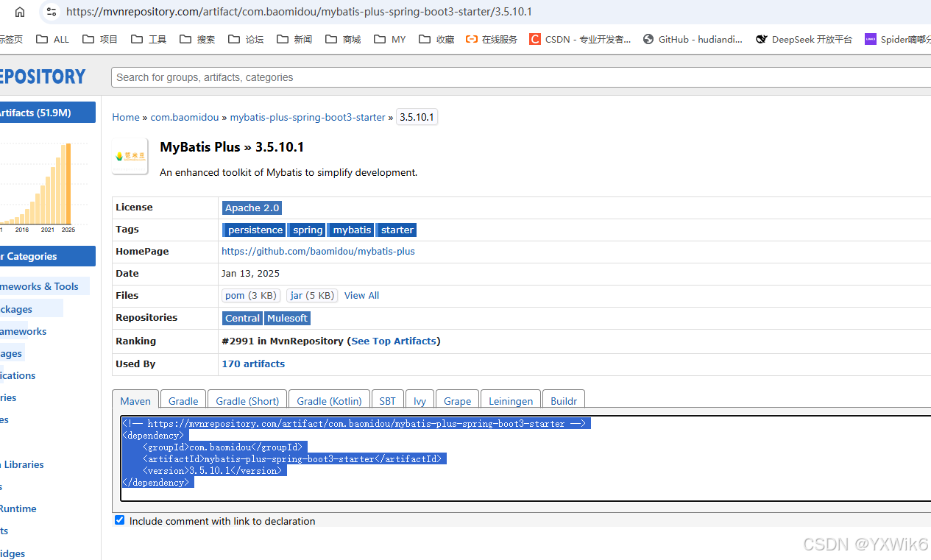The image size is (931, 560).
Task: Switch to the Gradle (Short) tab
Action: 247,401
